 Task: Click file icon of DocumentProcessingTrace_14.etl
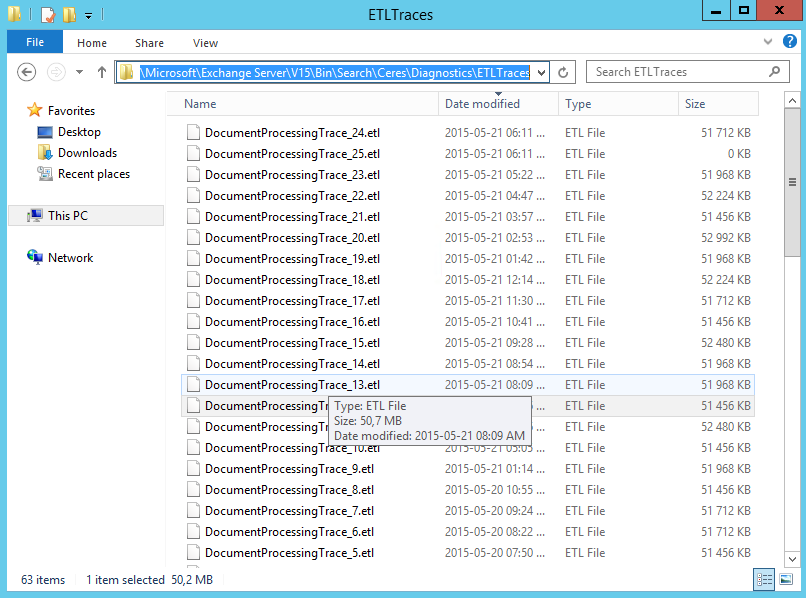[x=193, y=364]
